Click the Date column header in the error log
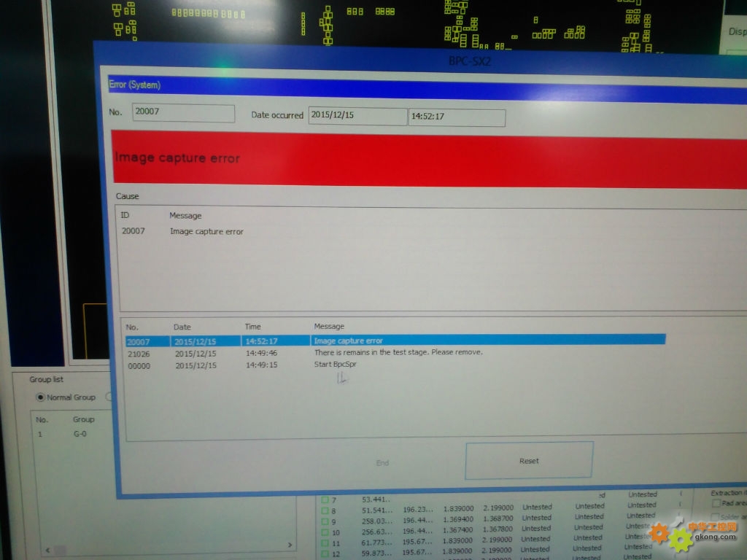 tap(182, 327)
